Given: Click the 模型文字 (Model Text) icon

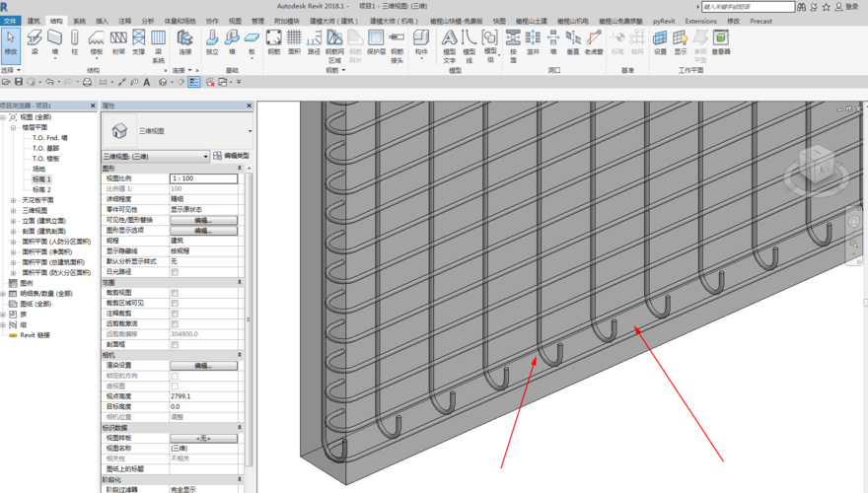Looking at the screenshot, I should (x=450, y=42).
